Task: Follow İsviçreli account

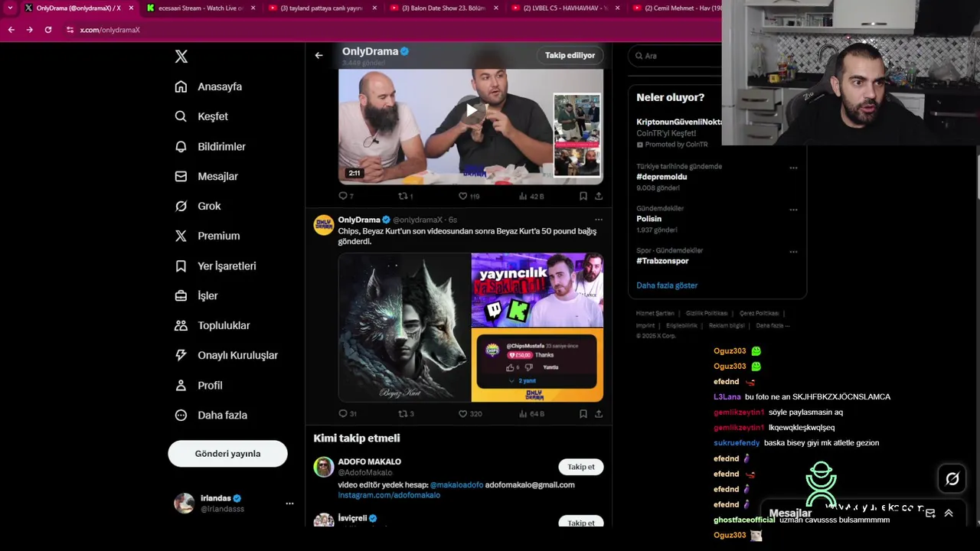Action: (x=581, y=522)
